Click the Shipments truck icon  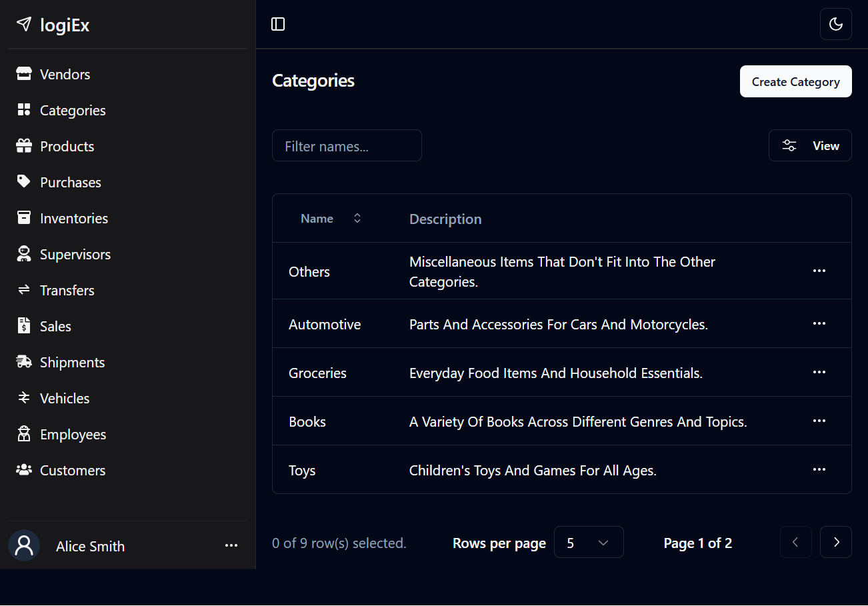pos(24,362)
